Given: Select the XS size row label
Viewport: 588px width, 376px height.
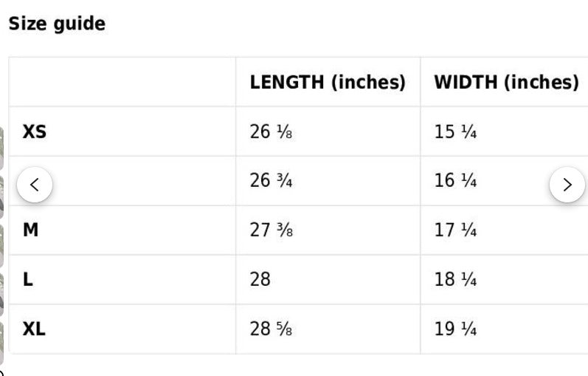Looking at the screenshot, I should [x=34, y=131].
